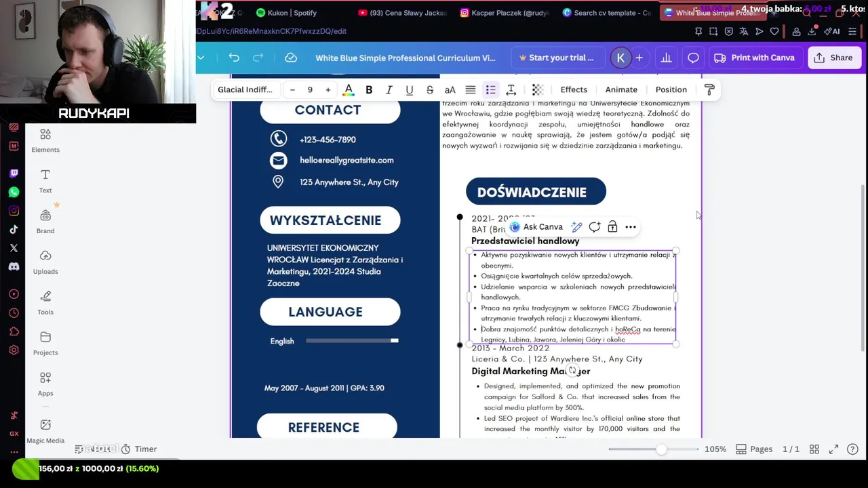Open WhatsApp in the Opera sidebar

coord(14,192)
